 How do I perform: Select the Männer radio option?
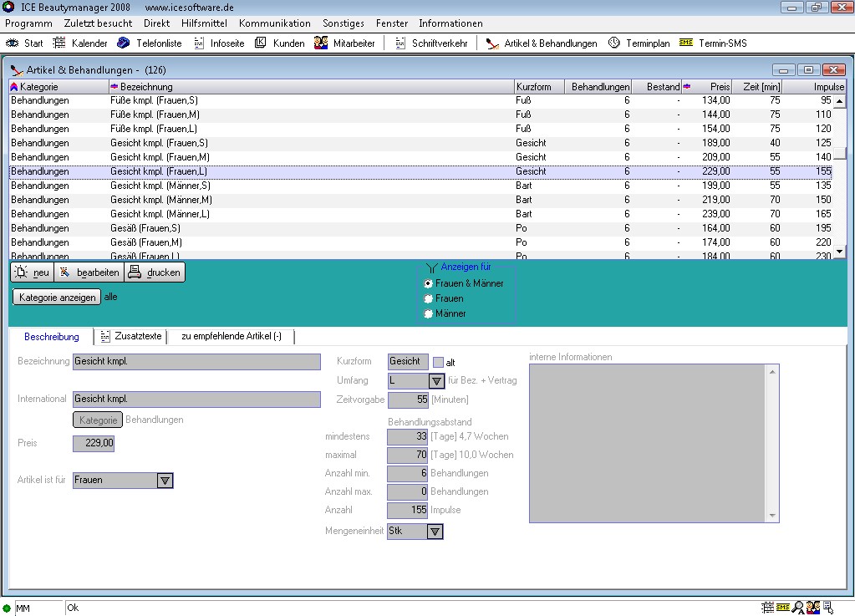click(429, 313)
